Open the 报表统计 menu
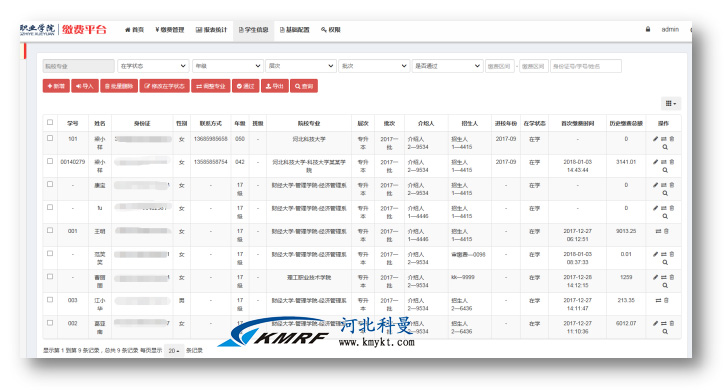The height and width of the screenshot is (390, 724). (211, 30)
